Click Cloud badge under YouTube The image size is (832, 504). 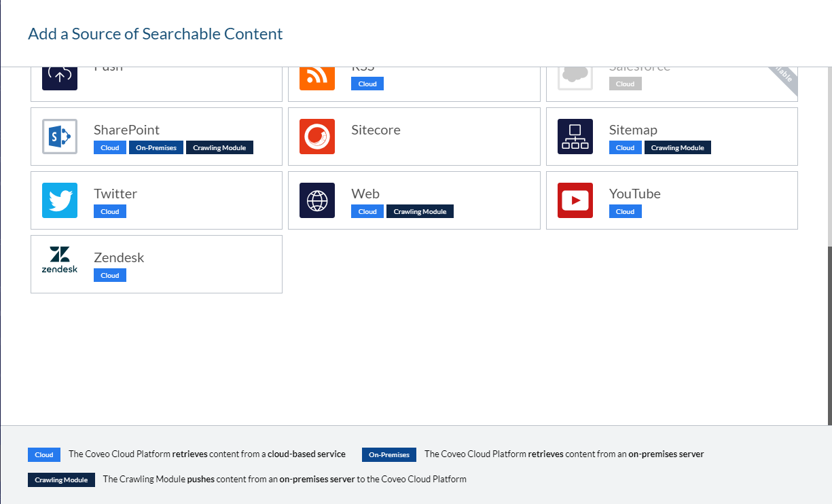(x=626, y=211)
